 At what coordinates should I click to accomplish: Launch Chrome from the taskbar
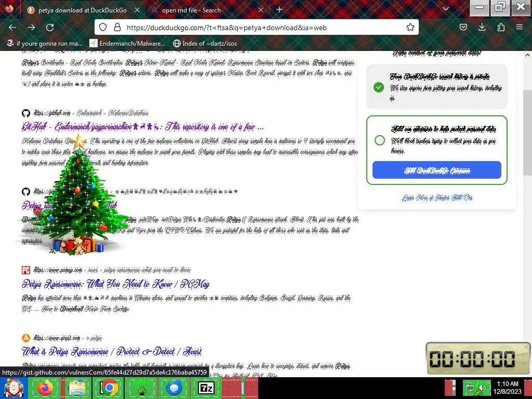click(109, 388)
